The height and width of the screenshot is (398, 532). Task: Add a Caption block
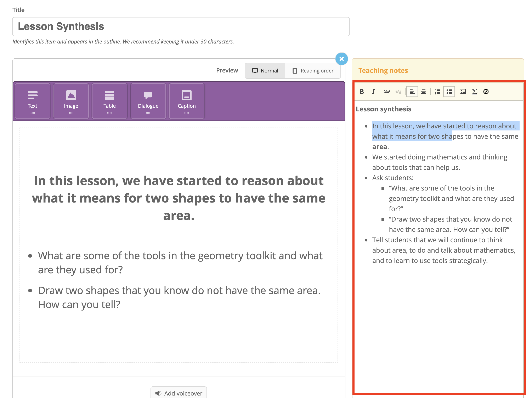click(187, 101)
